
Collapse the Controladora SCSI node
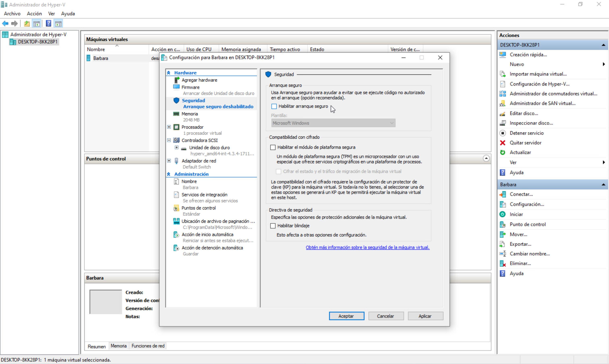point(169,140)
